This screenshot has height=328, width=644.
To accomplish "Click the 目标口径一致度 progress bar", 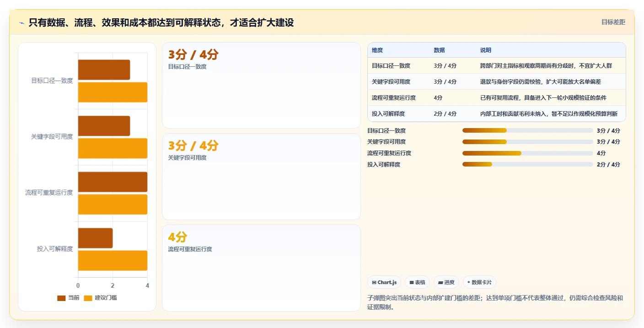I will click(527, 130).
